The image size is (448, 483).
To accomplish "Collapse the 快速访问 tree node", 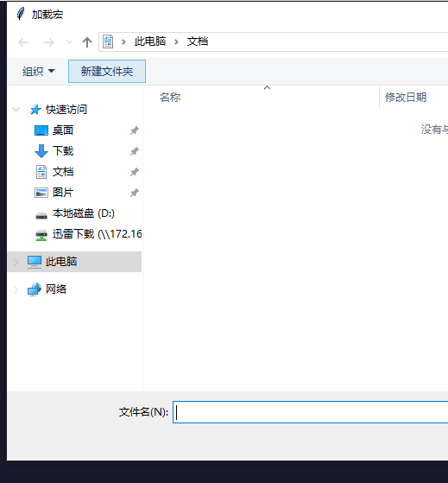I will pos(16,110).
